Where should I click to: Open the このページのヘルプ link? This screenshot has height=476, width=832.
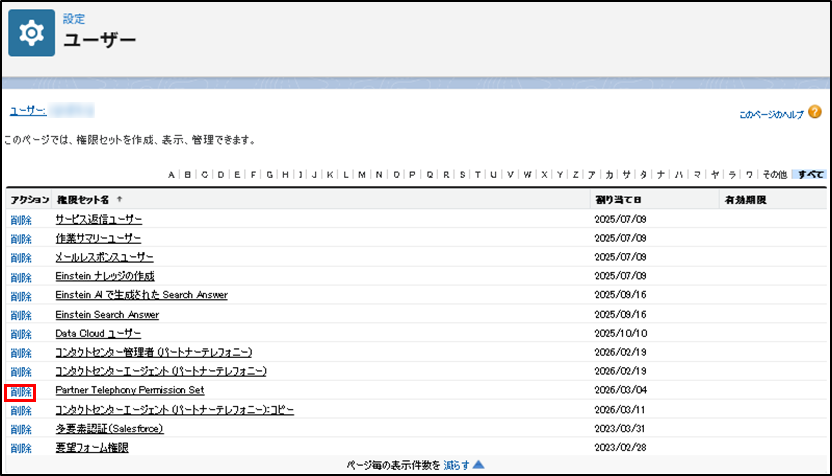click(772, 115)
